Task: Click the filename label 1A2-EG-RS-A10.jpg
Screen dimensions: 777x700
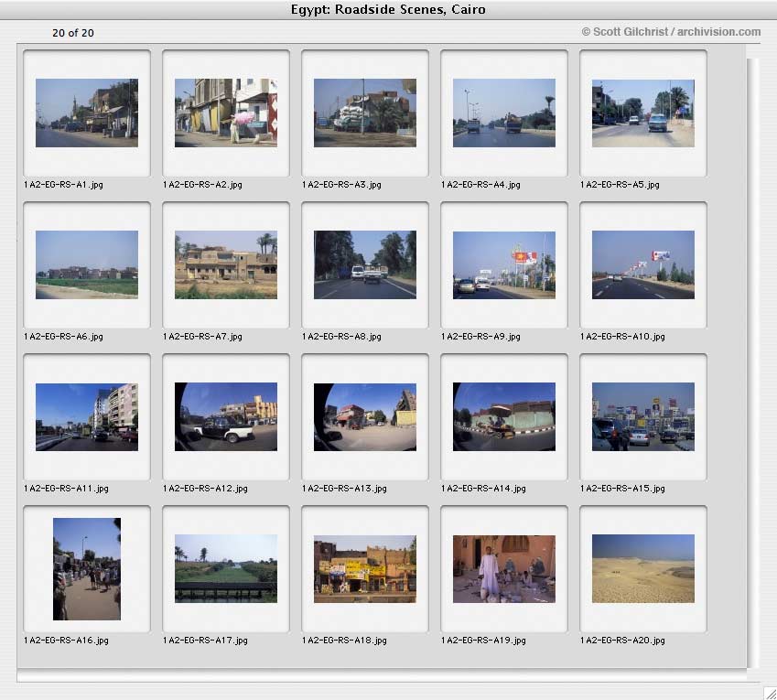Action: (x=623, y=337)
